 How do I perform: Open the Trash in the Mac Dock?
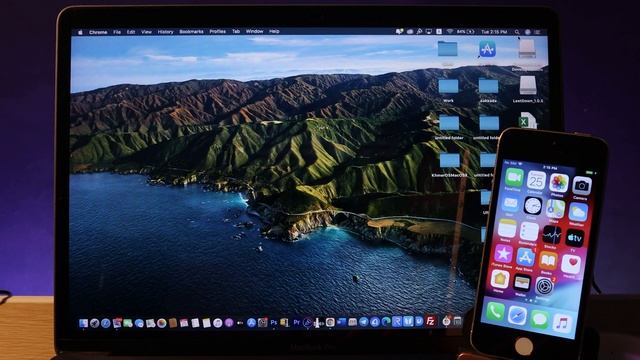point(458,322)
